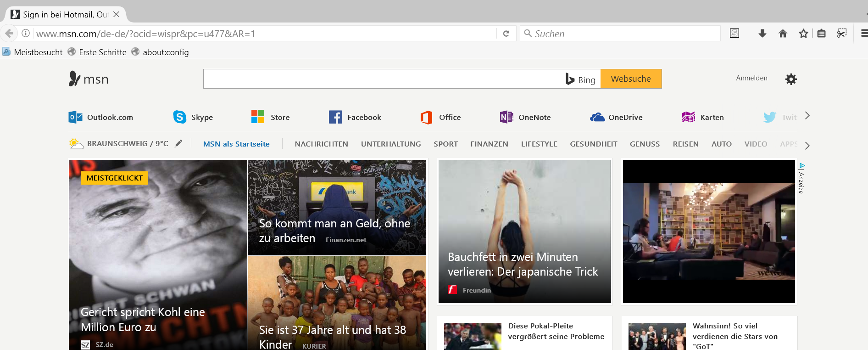Click the OneDrive cloud icon
The image size is (868, 350).
coord(597,117)
